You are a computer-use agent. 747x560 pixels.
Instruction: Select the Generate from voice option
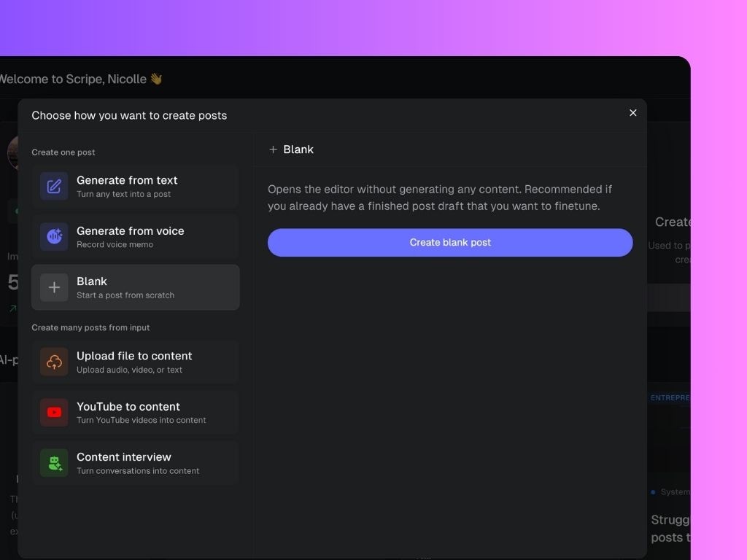click(x=135, y=237)
